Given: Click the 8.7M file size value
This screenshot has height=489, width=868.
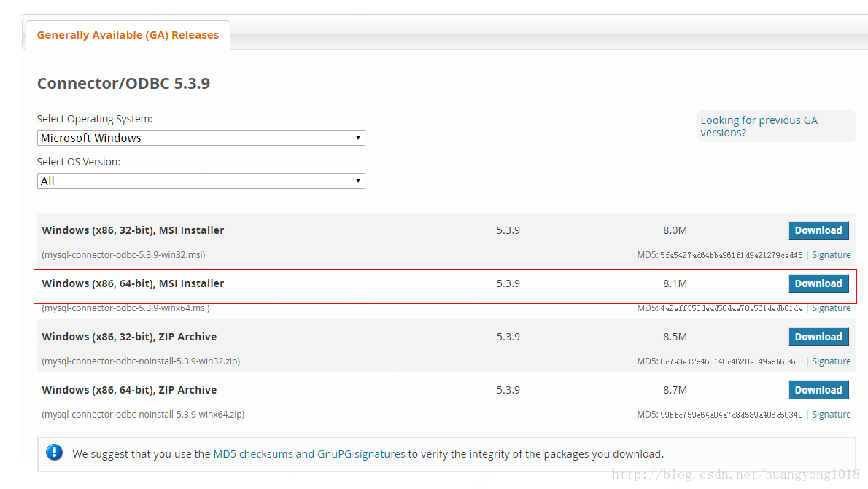Looking at the screenshot, I should pos(675,389).
